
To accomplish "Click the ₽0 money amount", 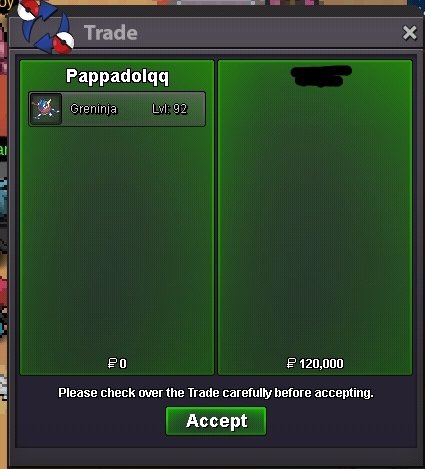I will click(117, 363).
